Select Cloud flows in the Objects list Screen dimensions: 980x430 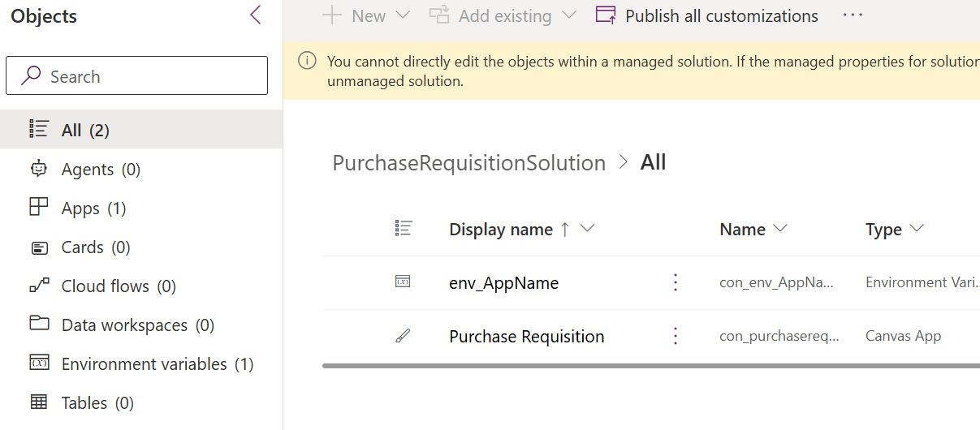tap(106, 286)
